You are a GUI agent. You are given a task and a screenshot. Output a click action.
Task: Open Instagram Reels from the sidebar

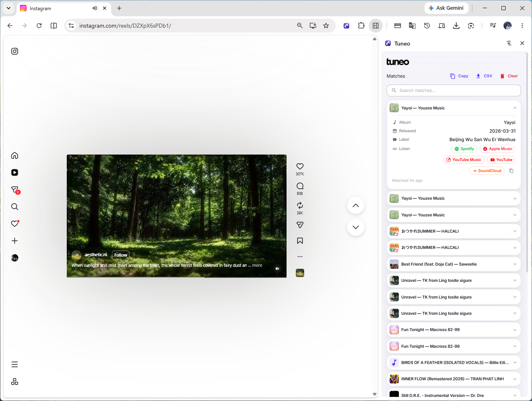tap(15, 172)
